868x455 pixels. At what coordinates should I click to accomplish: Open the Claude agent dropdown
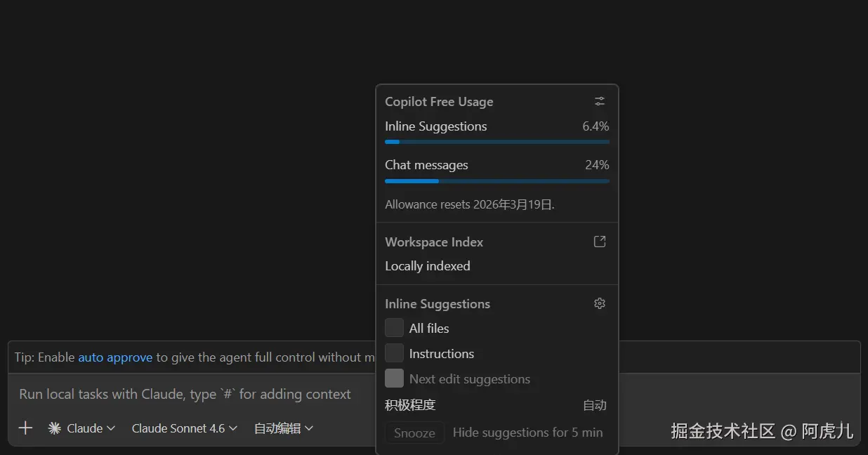click(82, 428)
